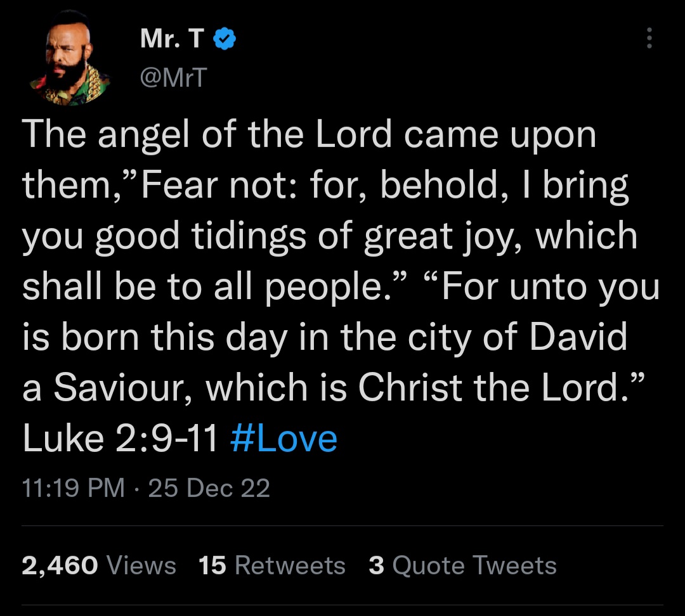Follow the #Love hashtag

pyautogui.click(x=284, y=439)
